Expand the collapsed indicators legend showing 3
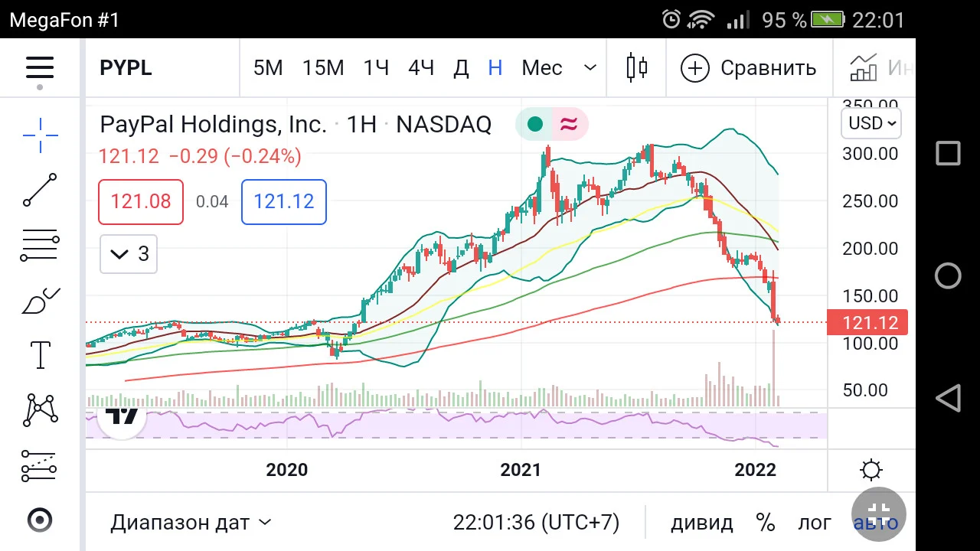Screen dimensions: 980x551 [129, 254]
